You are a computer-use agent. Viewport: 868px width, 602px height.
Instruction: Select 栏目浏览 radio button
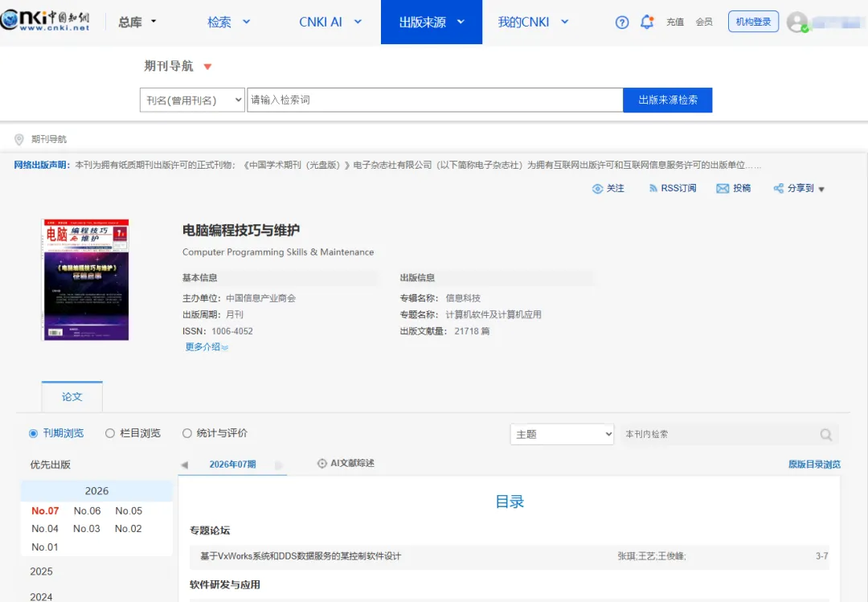[x=109, y=434]
